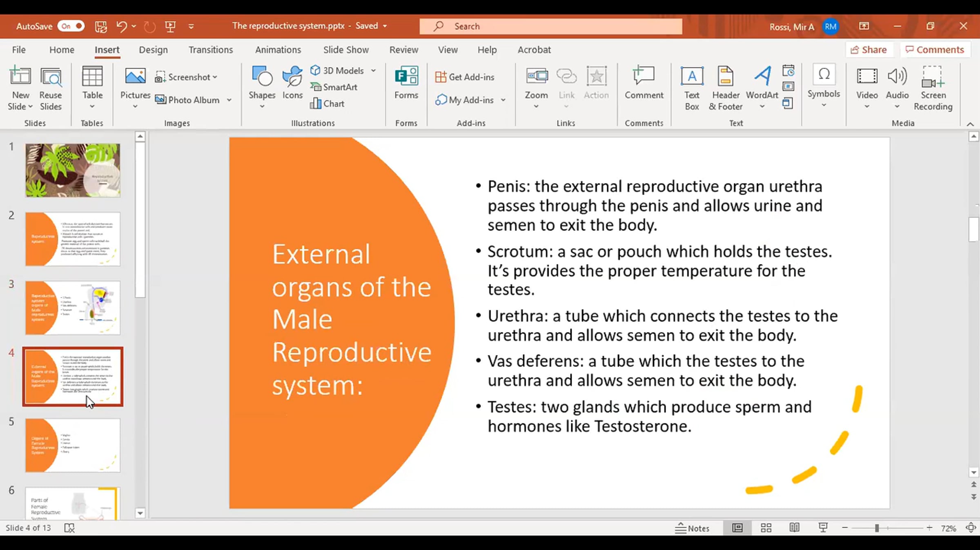The width and height of the screenshot is (980, 550).
Task: Click the SmartArt button
Action: tap(334, 87)
